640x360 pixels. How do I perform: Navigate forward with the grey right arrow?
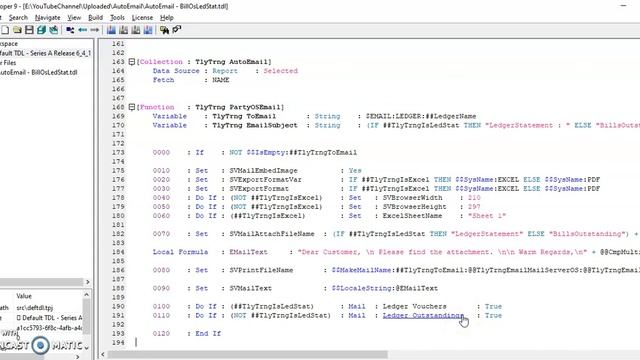click(x=94, y=30)
